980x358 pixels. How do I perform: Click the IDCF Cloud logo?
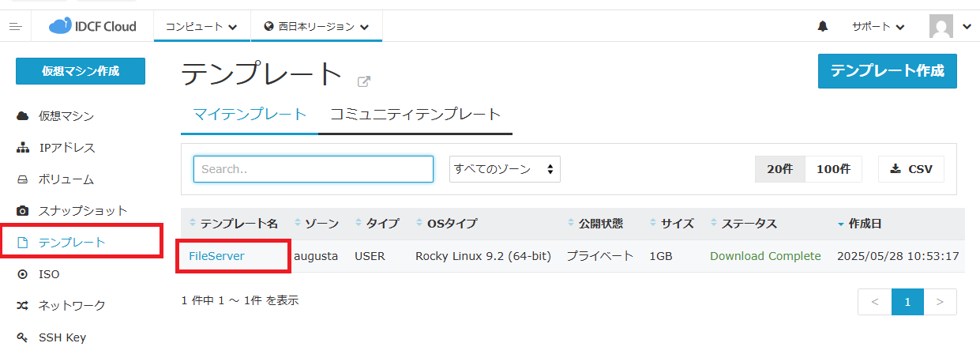pyautogui.click(x=92, y=26)
